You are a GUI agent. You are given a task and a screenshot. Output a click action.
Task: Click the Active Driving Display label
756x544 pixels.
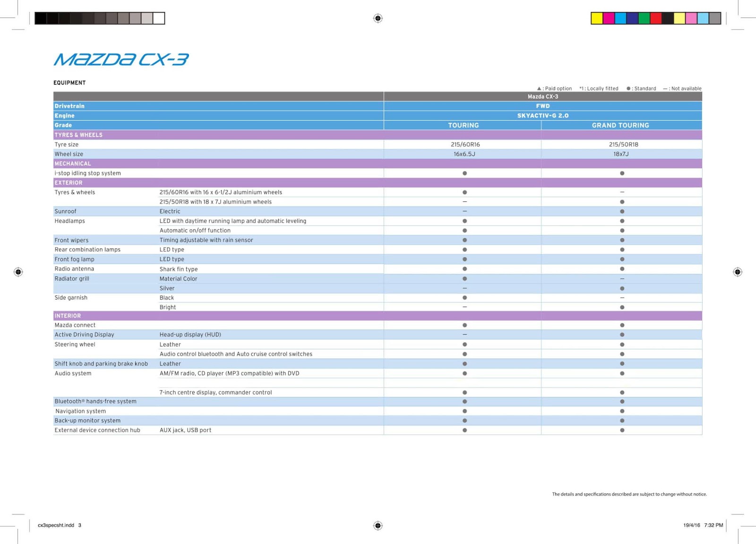84,335
